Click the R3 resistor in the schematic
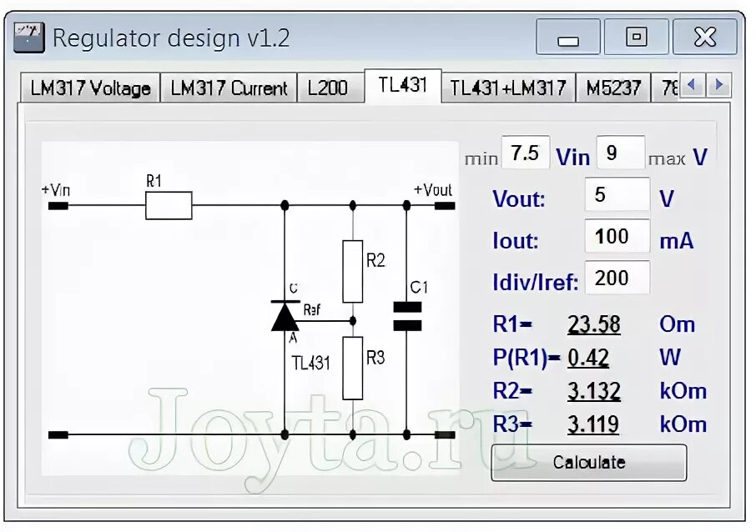This screenshot has width=756, height=532. tap(352, 369)
